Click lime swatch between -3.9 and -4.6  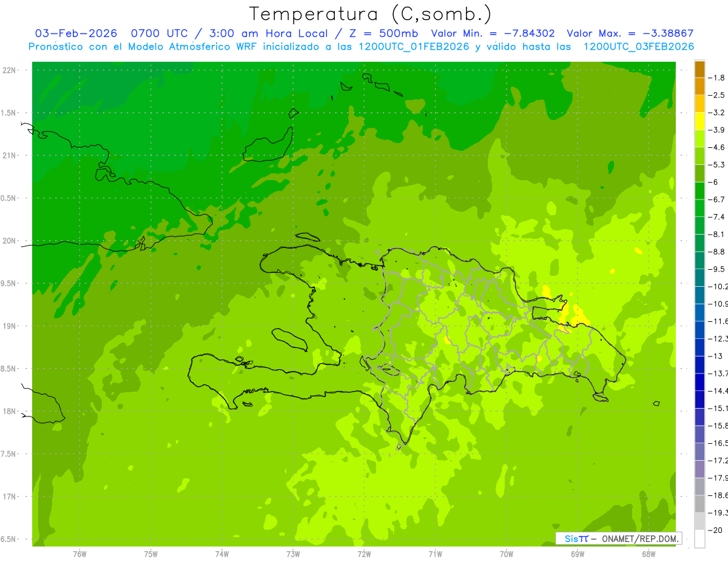pyautogui.click(x=699, y=139)
